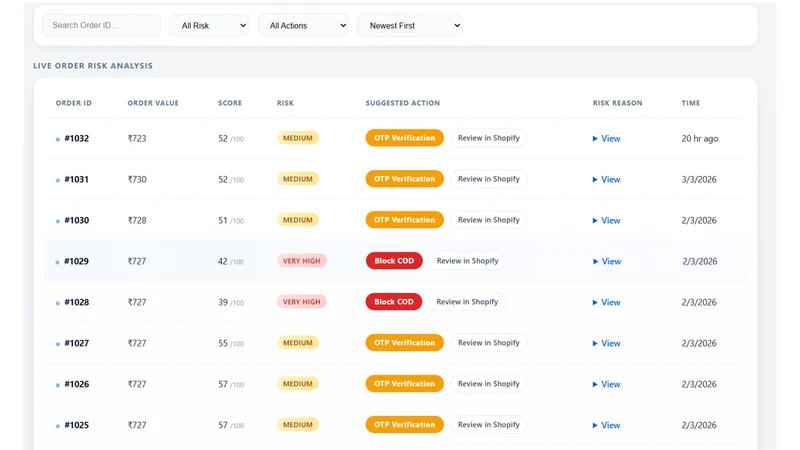800x450 pixels.
Task: Click VERY HIGH risk badge for order #1028
Action: tap(302, 302)
